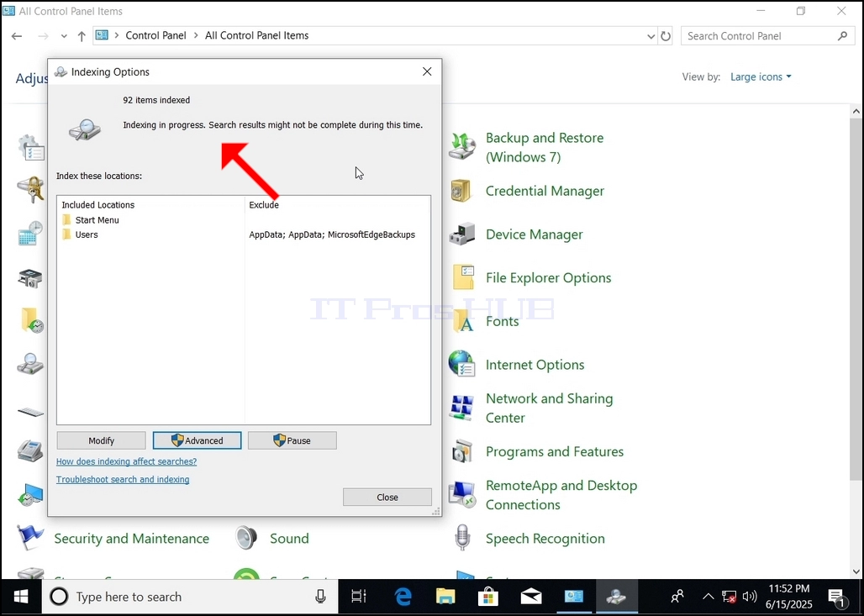Open the File Explorer Options icon

click(x=463, y=277)
